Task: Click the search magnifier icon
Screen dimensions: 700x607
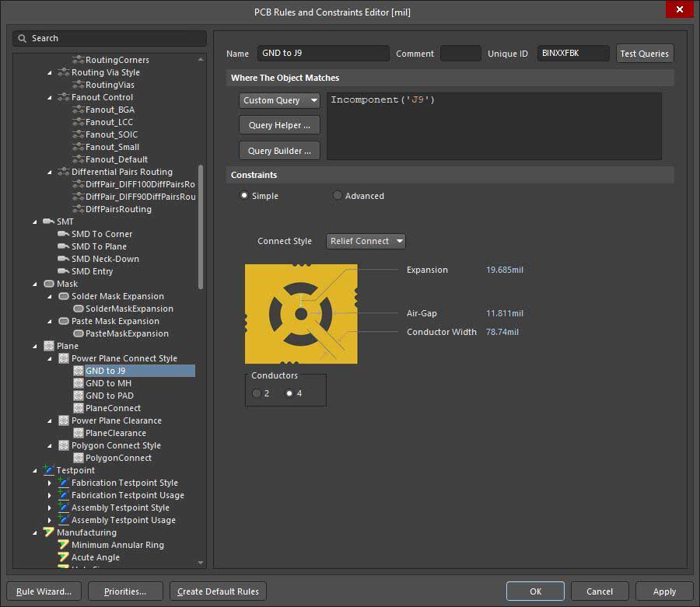Action: 23,38
